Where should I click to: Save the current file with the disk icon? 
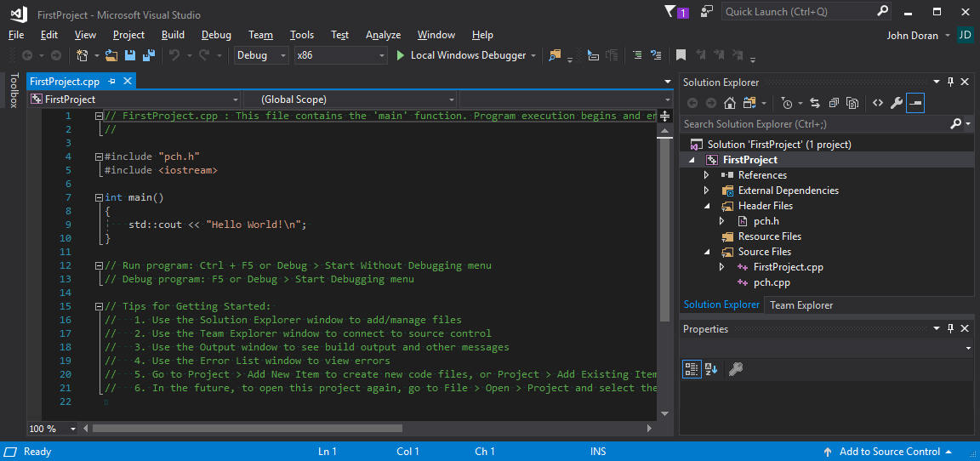click(130, 55)
